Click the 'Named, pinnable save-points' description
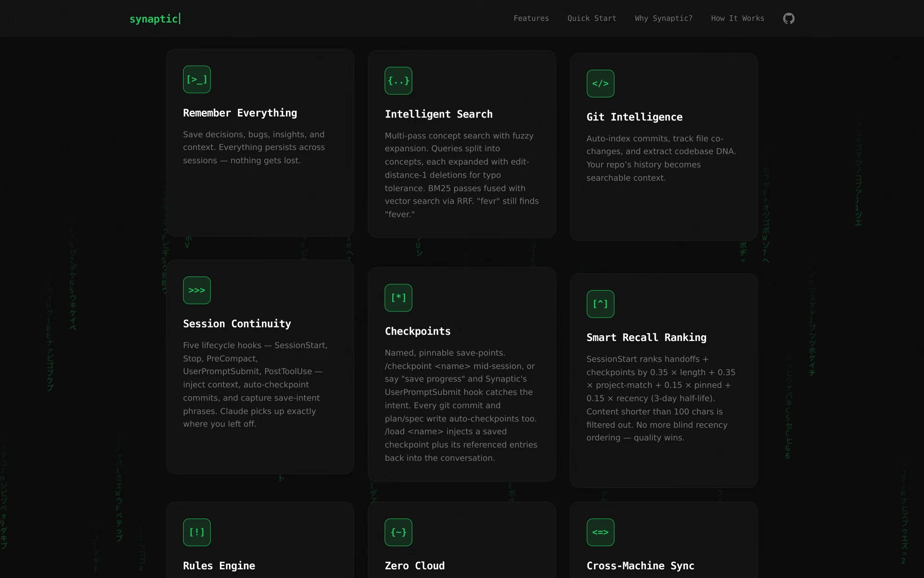 461,406
